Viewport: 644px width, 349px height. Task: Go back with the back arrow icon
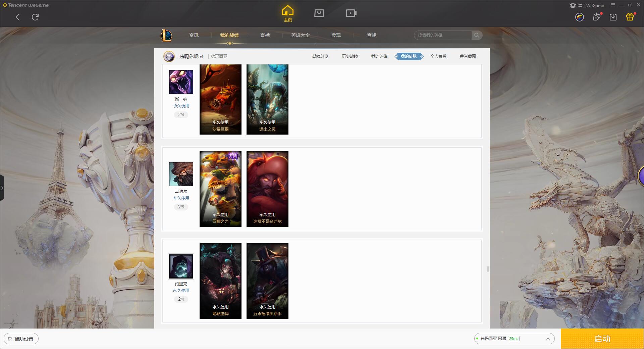point(18,17)
